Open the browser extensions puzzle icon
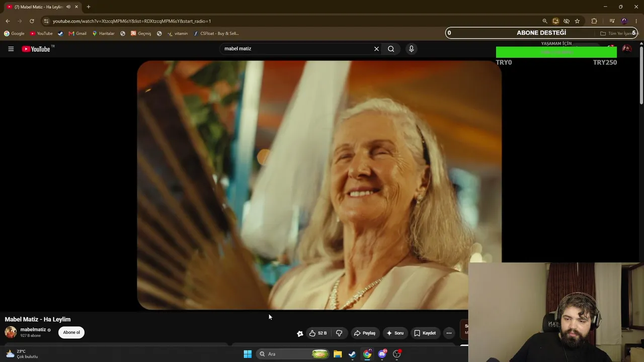Image resolution: width=644 pixels, height=362 pixels. [594, 21]
